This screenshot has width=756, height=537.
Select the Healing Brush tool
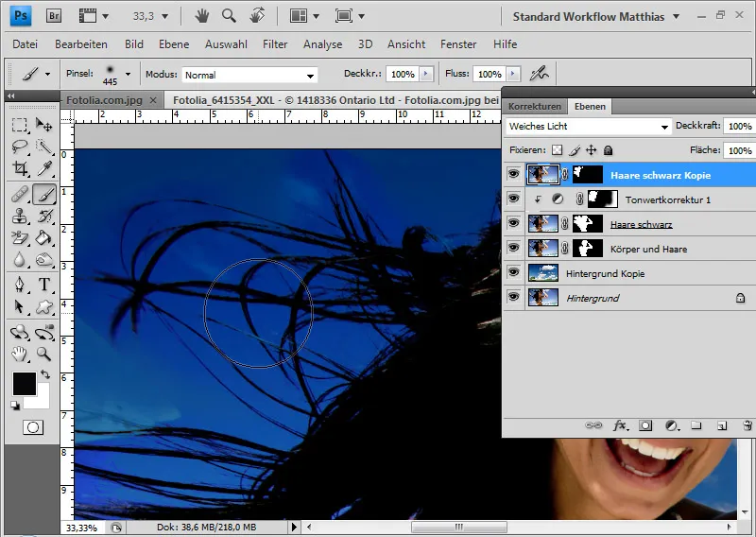pos(19,195)
